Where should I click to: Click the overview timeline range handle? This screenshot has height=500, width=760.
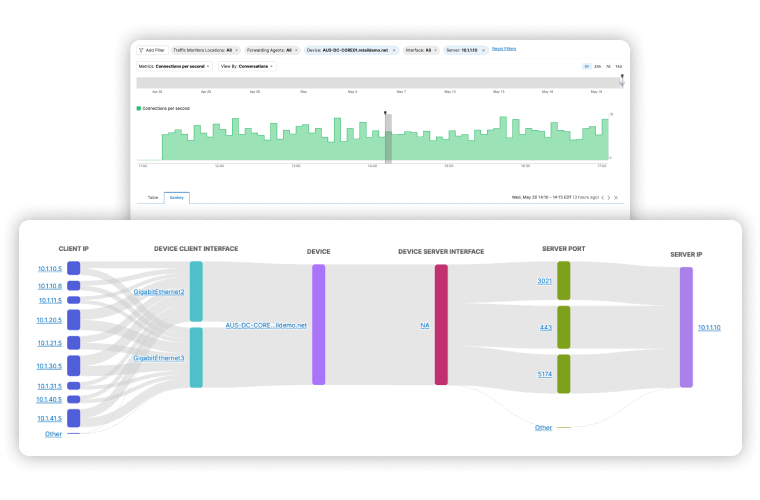(622, 81)
